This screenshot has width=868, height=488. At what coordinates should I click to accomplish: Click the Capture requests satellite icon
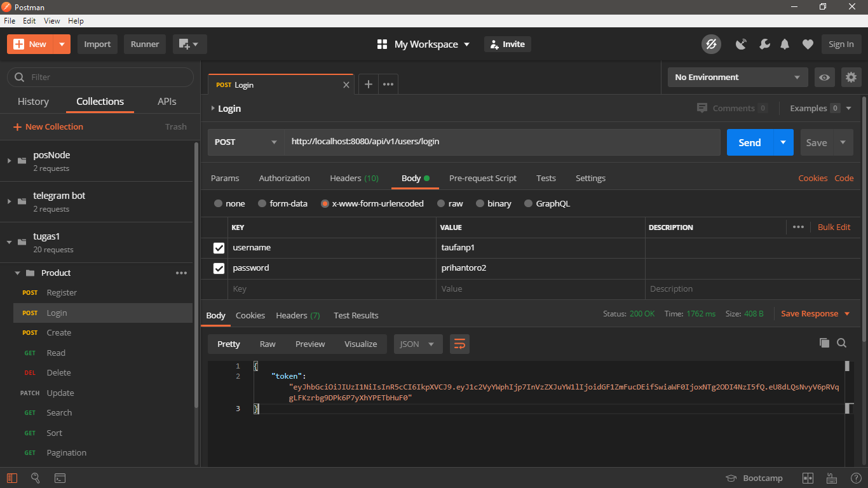[x=742, y=44]
